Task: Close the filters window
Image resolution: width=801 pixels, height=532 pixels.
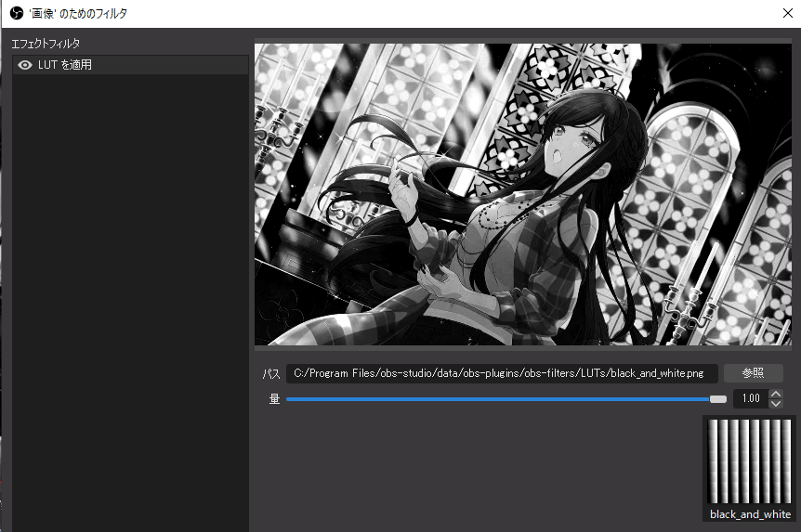Action: pyautogui.click(x=788, y=13)
